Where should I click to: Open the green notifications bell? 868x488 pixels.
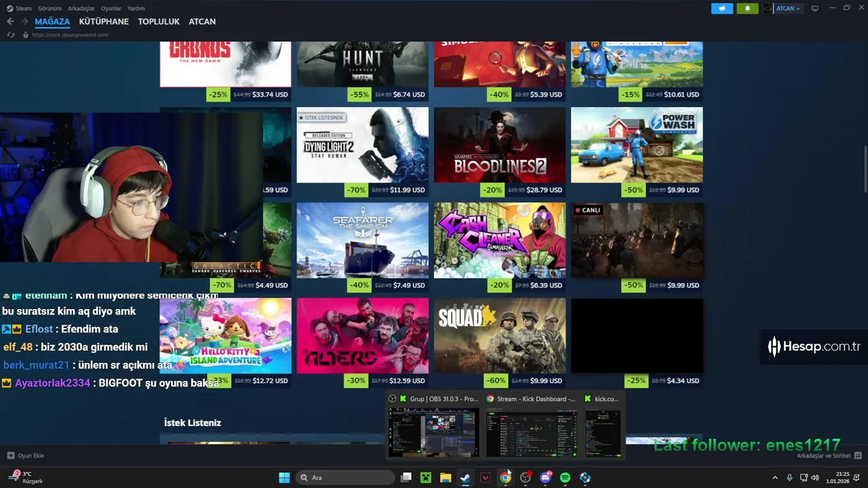747,8
